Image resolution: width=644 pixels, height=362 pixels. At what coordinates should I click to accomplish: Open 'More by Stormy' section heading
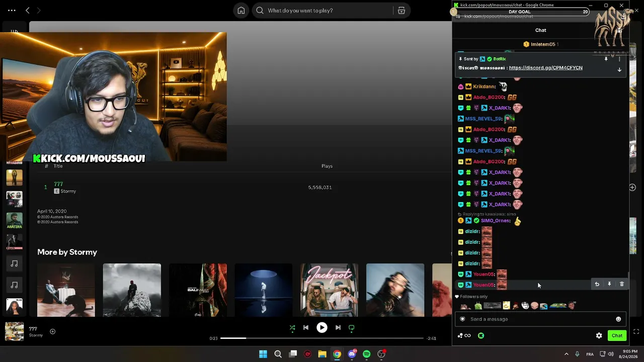[x=67, y=252]
